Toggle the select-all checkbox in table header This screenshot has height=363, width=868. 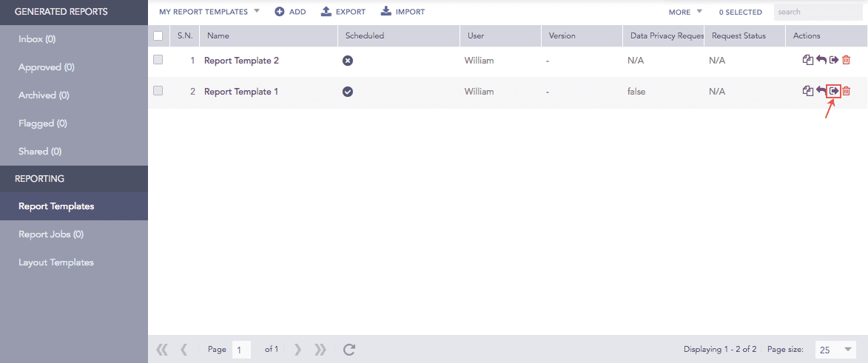[x=158, y=35]
